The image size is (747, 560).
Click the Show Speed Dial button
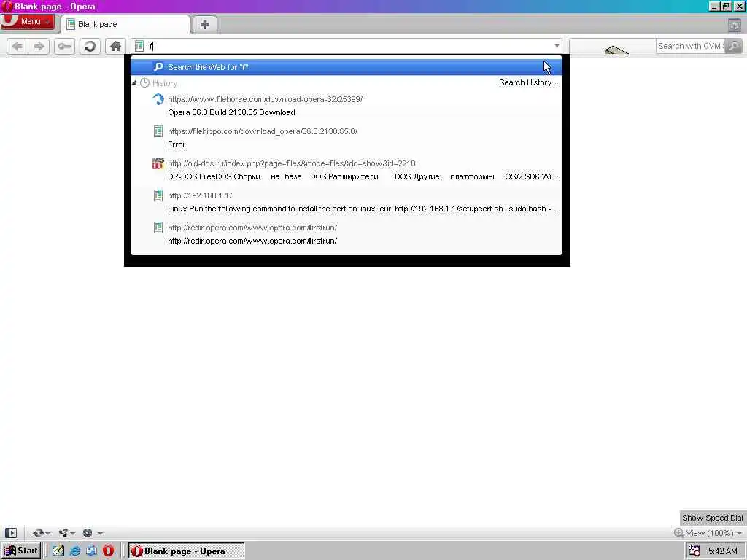[x=712, y=518]
